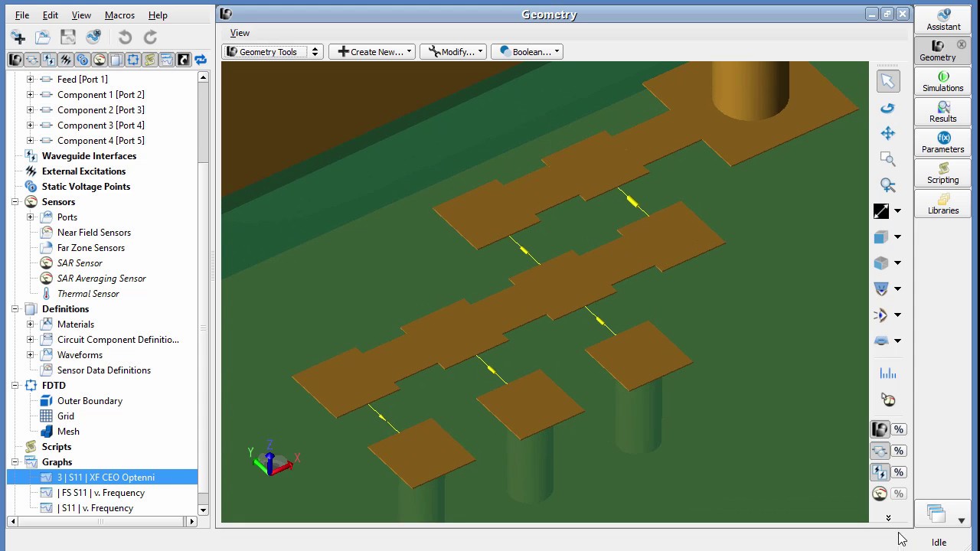Toggle the Sensors gauge filter in the tree toolbar
The width and height of the screenshot is (980, 551).
(x=100, y=60)
